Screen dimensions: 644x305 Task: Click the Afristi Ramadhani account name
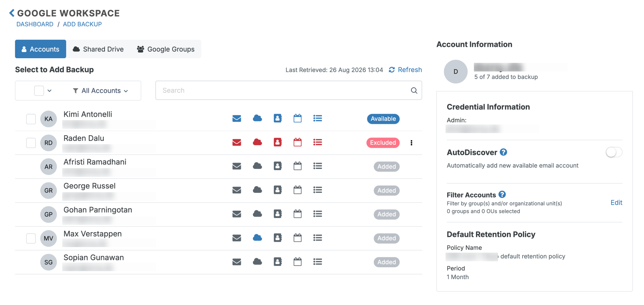(95, 162)
